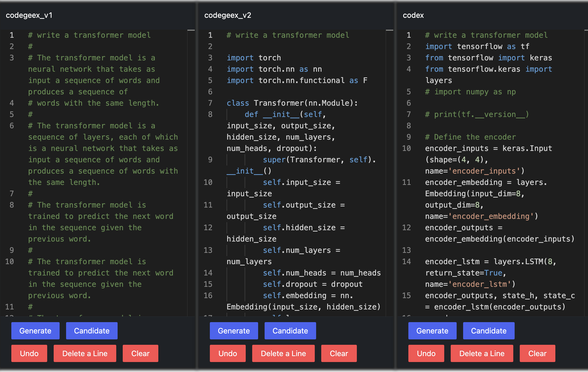Click Delete a Line in codegeex_v1 panel
The width and height of the screenshot is (588, 372).
(x=85, y=353)
